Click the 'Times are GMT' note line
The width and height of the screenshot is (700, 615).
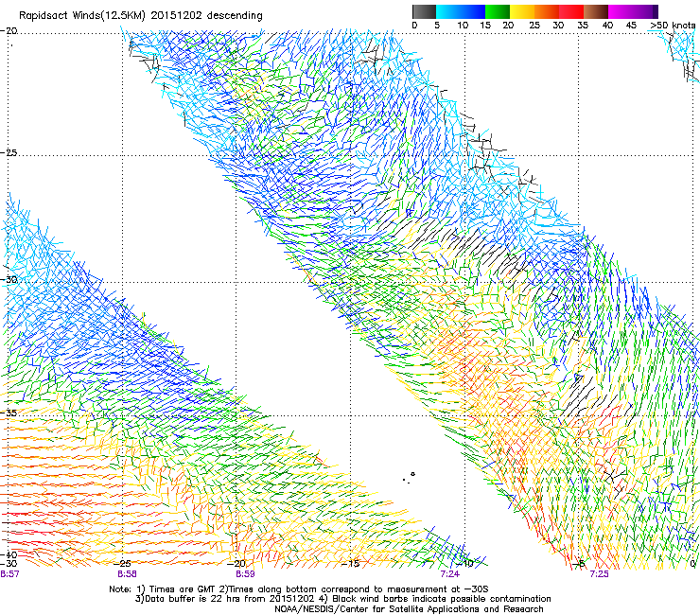tap(299, 589)
